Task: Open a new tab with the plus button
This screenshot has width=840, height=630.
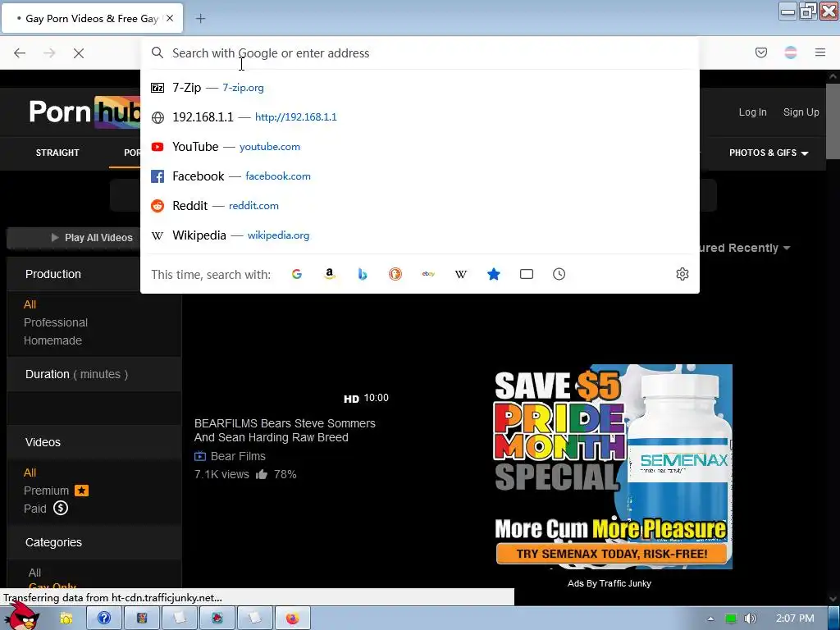Action: [x=200, y=18]
